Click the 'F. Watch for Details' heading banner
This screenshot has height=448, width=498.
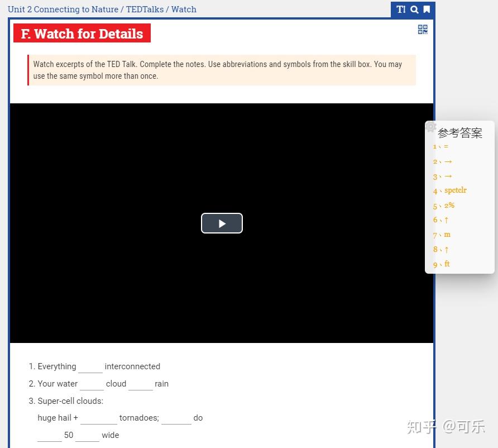82,33
